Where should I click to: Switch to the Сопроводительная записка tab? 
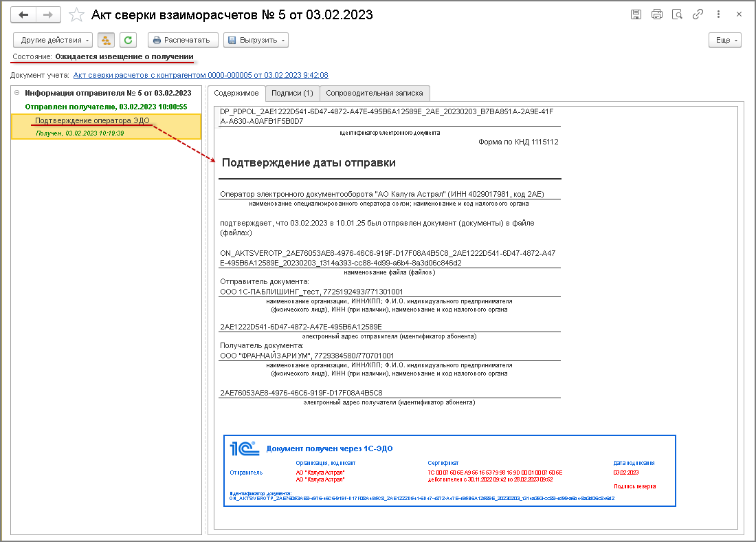[374, 93]
